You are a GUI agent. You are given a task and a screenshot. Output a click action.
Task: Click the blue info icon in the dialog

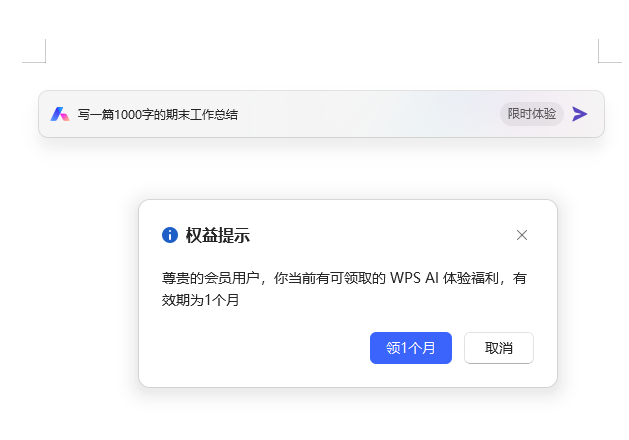(x=170, y=235)
